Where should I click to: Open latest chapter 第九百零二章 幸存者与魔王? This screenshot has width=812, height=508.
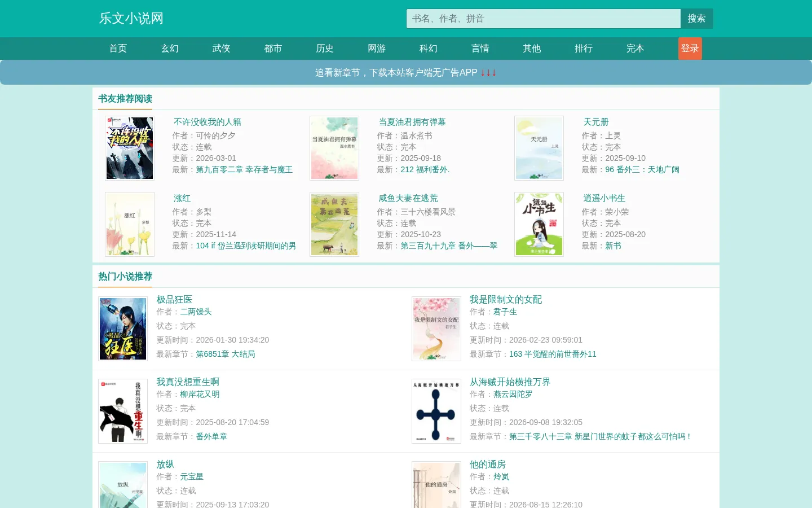[244, 169]
